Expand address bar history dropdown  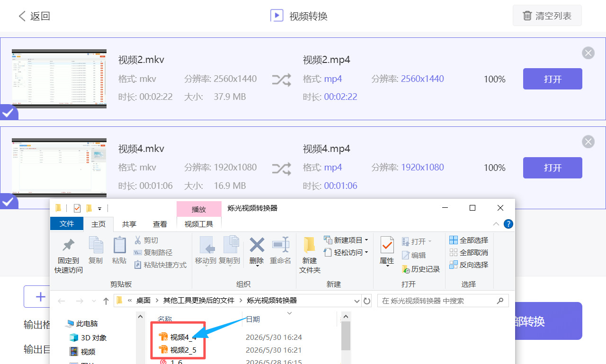(x=356, y=301)
